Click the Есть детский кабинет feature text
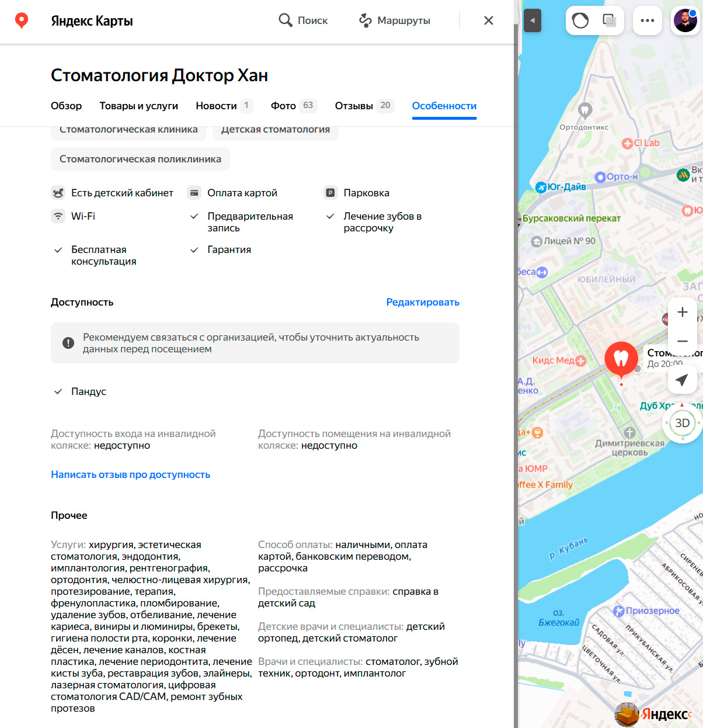Screen dimensions: 703x728 [123, 193]
